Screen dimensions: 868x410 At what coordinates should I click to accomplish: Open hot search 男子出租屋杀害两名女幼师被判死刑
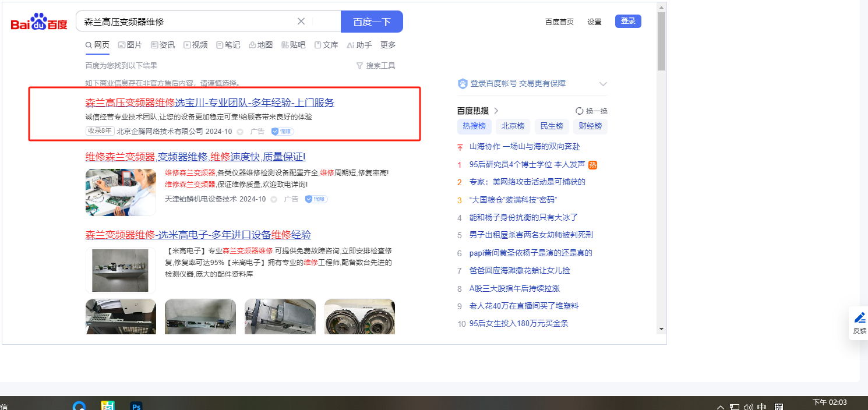tap(531, 235)
